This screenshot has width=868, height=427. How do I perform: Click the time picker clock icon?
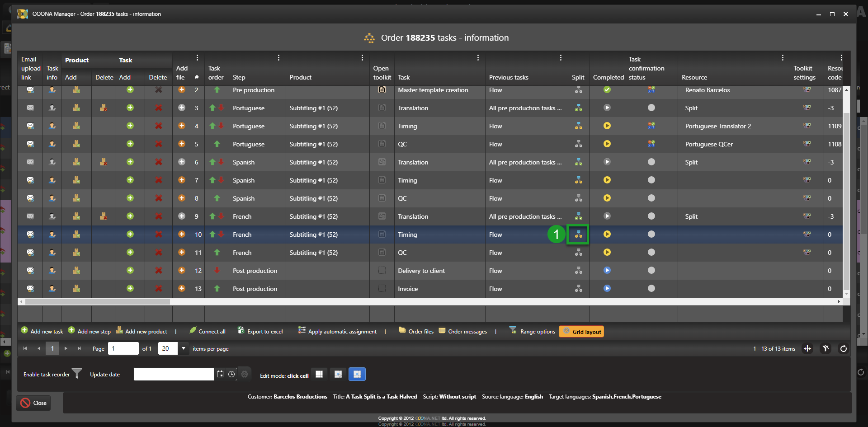tap(231, 374)
